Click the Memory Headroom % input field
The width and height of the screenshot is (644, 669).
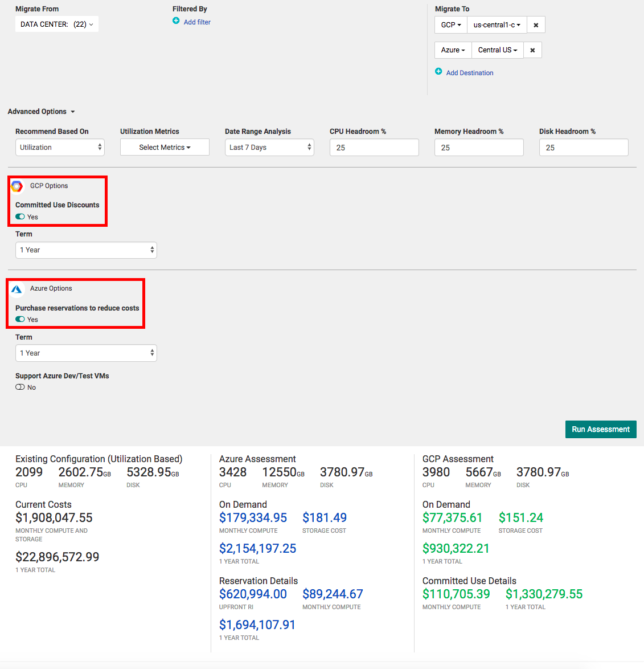click(x=479, y=147)
